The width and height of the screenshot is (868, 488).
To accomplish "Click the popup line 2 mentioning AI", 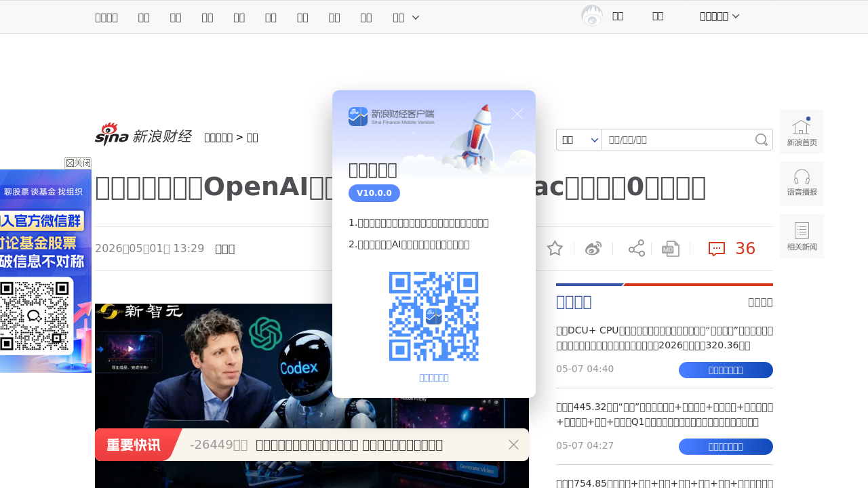I will pyautogui.click(x=409, y=244).
